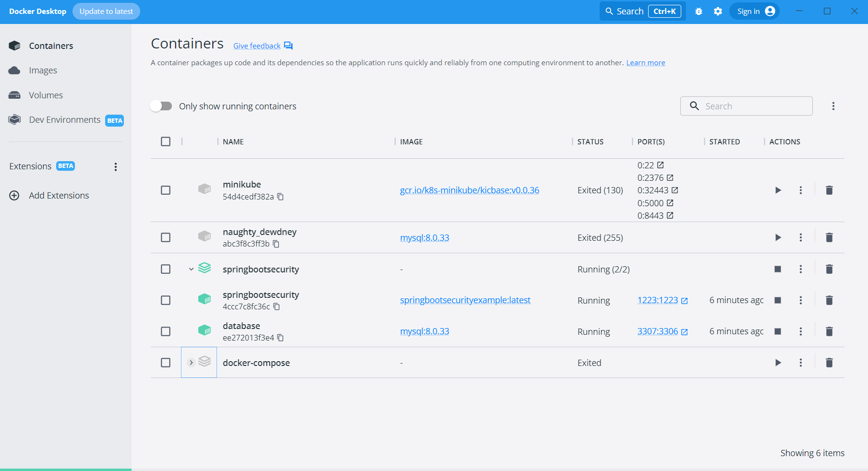Open gcr.io/k8s-minikube/kicbase image link
868x471 pixels.
(x=470, y=190)
